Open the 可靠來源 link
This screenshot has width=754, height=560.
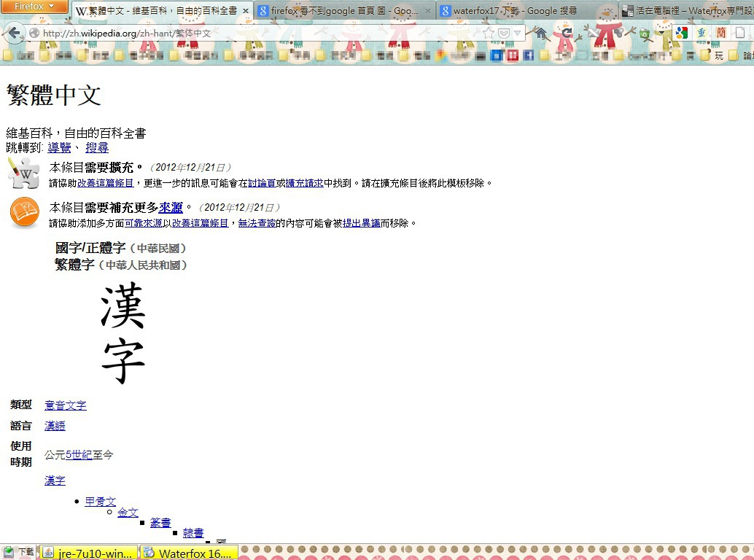(144, 223)
